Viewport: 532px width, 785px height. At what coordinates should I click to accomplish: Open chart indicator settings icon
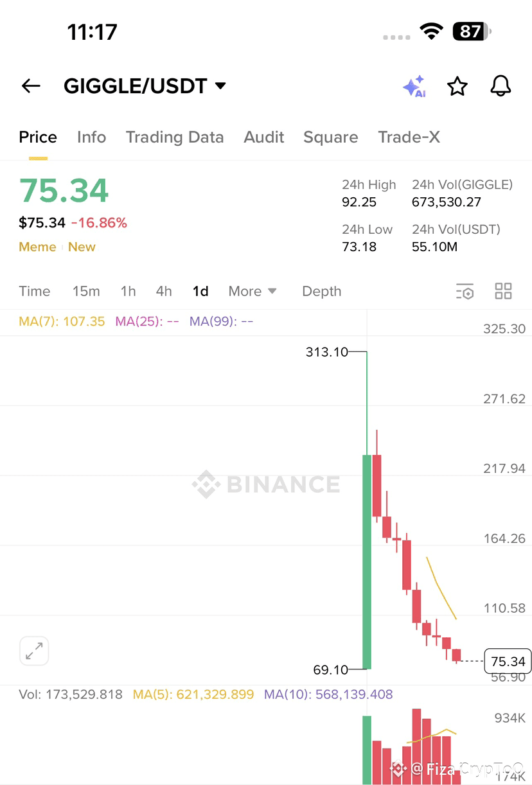[x=465, y=291]
